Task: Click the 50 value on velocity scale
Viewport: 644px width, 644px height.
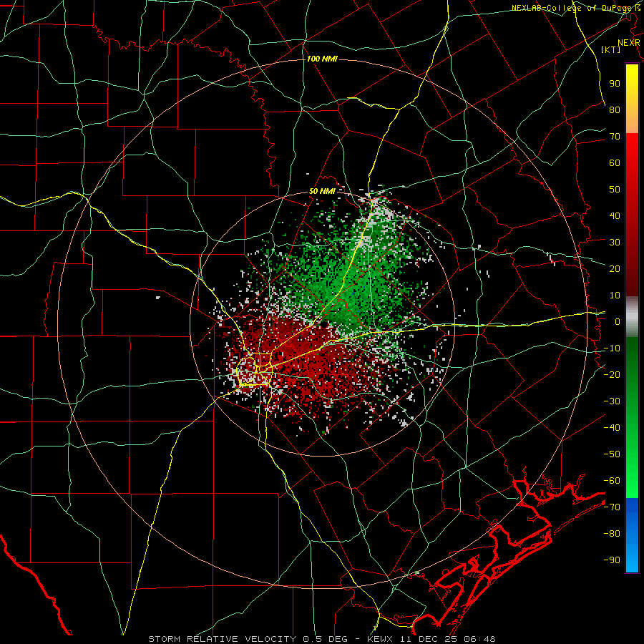Action: click(x=615, y=190)
